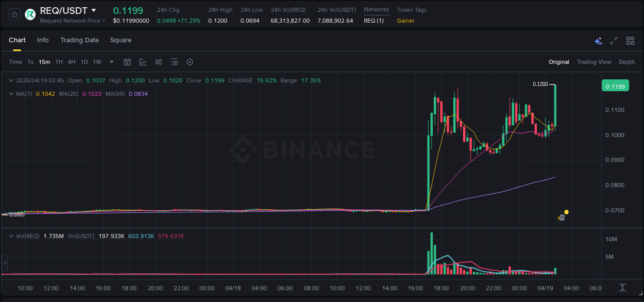Viewport: 644px width, 302px height.
Task: Switch to the Trading Data tab
Action: click(79, 40)
